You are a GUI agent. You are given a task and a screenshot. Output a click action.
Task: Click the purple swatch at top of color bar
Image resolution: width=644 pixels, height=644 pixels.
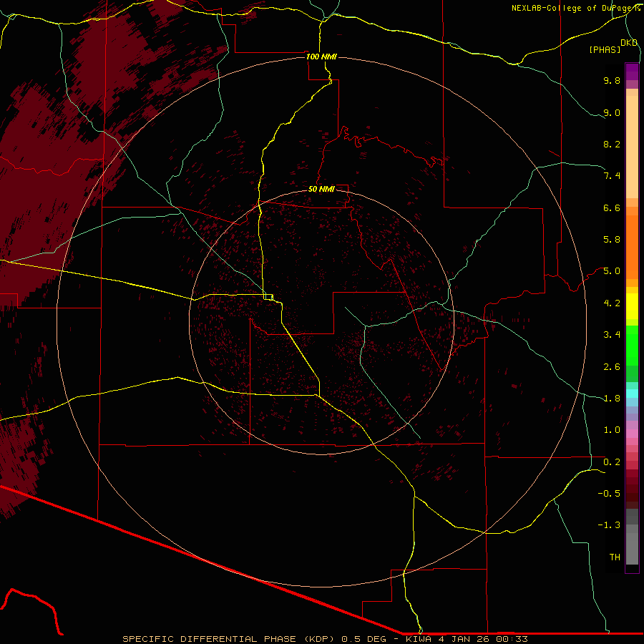[632, 72]
